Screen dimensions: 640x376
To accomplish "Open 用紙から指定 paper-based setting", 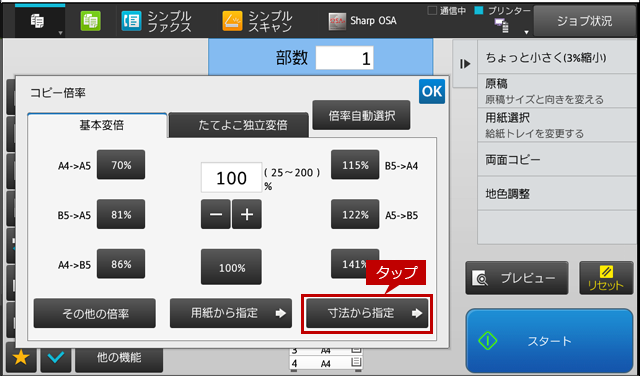I will (231, 313).
